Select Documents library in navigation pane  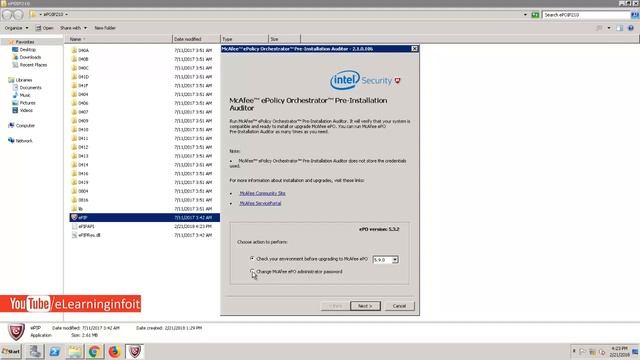pos(30,87)
